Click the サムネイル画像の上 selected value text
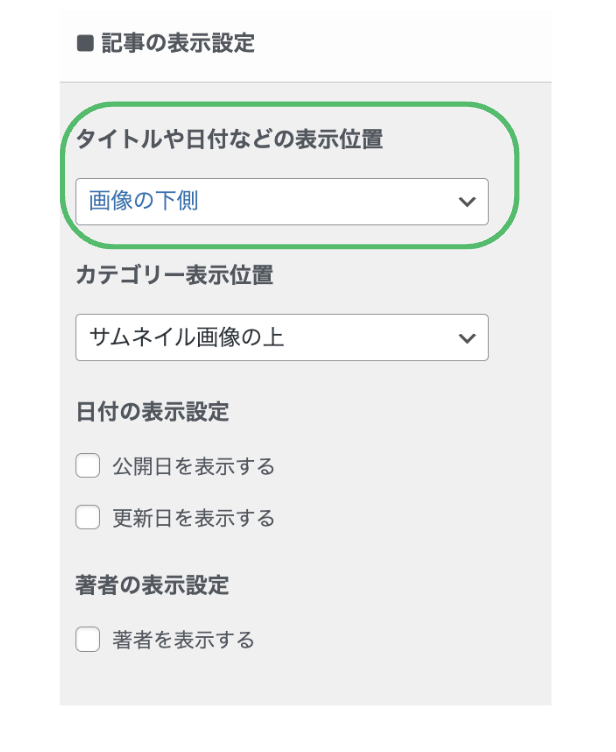This screenshot has height=752, width=616. [187, 337]
